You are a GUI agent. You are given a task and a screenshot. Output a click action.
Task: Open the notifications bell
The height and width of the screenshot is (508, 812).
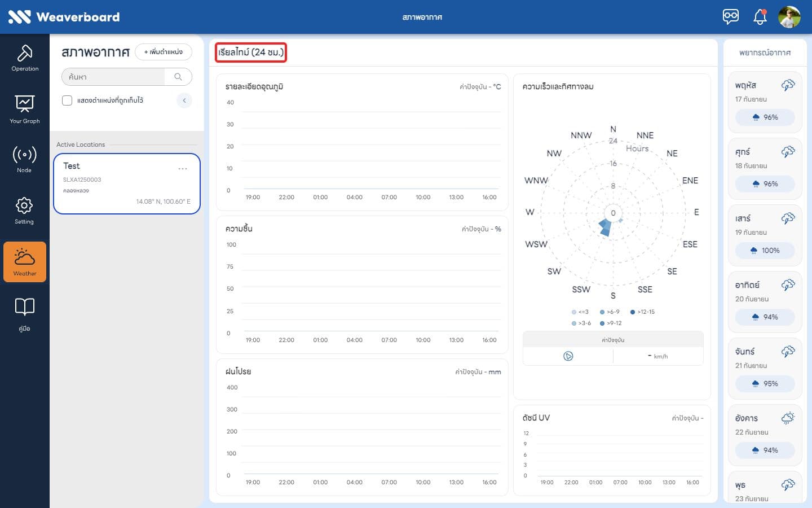point(760,17)
